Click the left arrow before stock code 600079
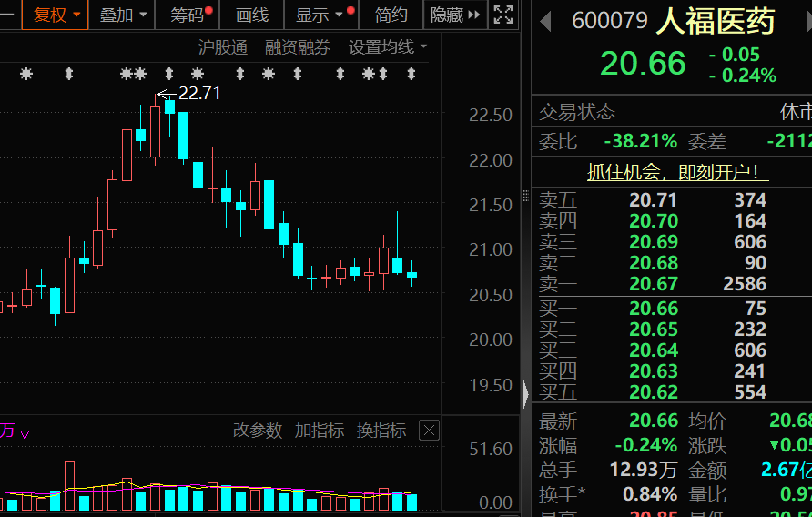Viewport: 812px width, 517px height. click(x=546, y=22)
